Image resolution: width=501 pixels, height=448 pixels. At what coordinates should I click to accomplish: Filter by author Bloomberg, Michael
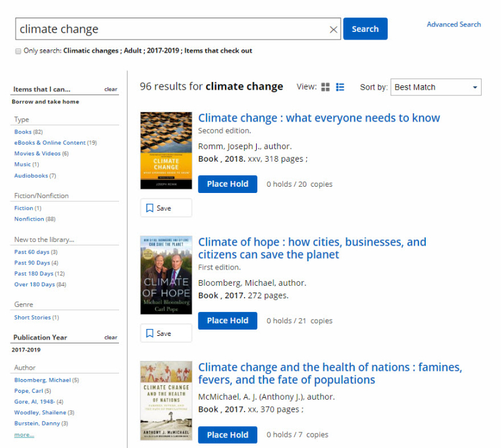pyautogui.click(x=41, y=380)
